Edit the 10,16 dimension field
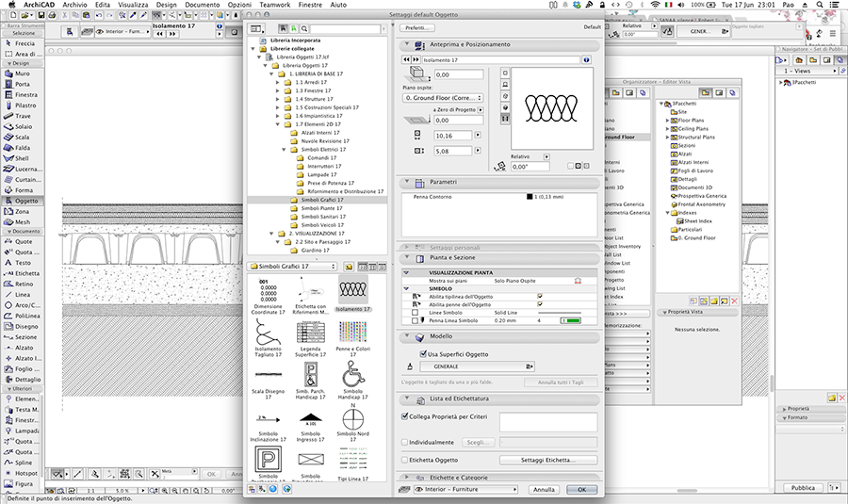The image size is (848, 504). (453, 136)
